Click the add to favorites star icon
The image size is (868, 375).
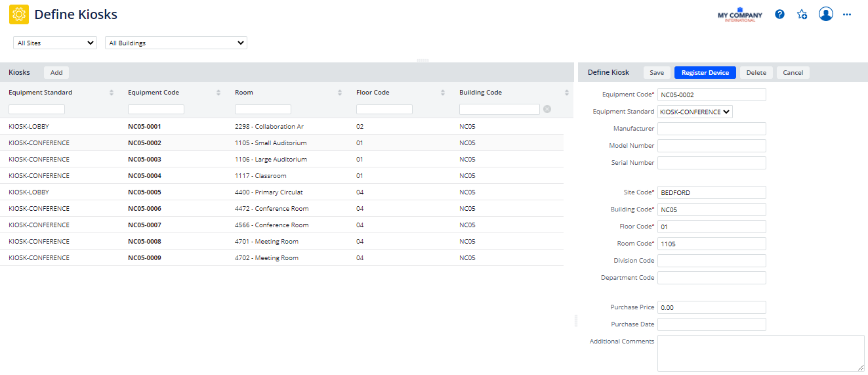802,14
